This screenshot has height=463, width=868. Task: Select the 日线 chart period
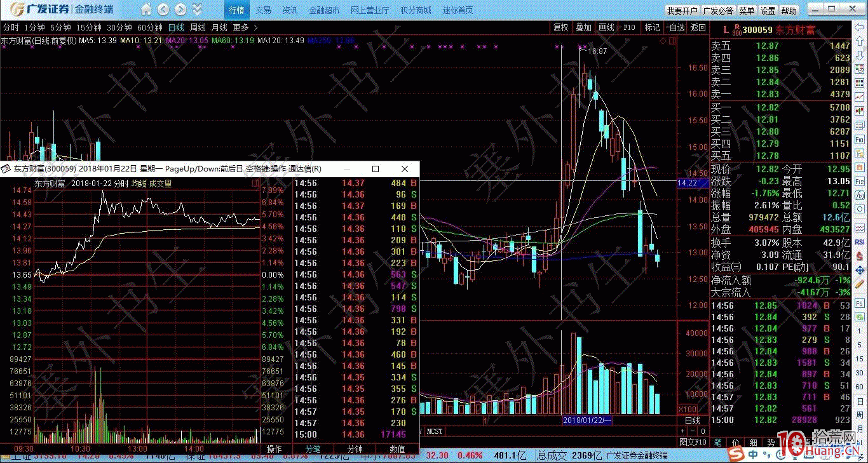(x=176, y=27)
